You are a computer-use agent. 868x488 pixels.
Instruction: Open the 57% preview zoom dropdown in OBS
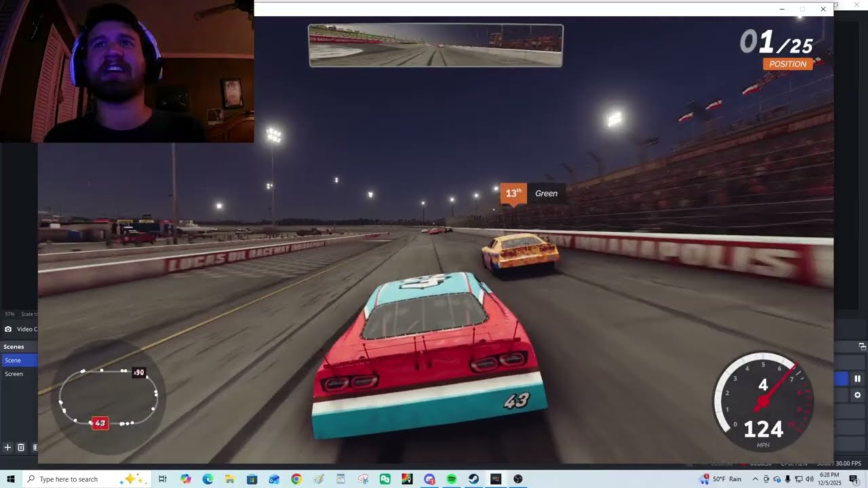pyautogui.click(x=9, y=314)
